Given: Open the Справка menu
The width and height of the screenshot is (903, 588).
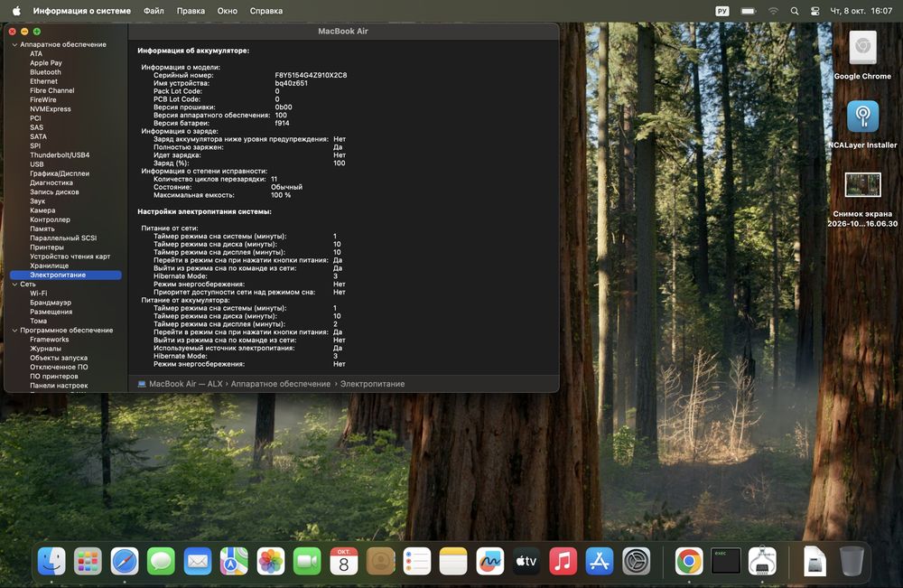Looking at the screenshot, I should (266, 11).
